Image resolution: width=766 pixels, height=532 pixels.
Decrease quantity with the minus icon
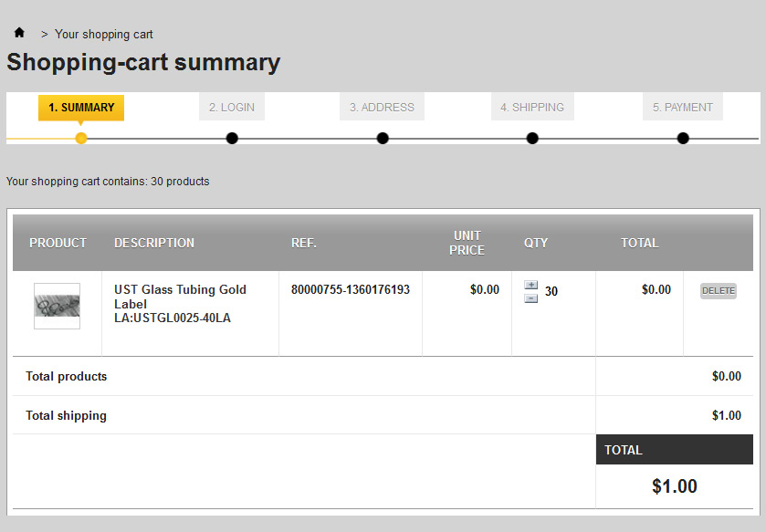(x=530, y=297)
